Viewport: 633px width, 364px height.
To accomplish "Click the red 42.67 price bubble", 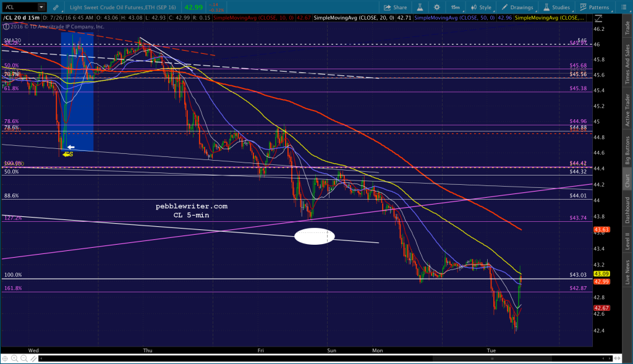I will click(601, 308).
